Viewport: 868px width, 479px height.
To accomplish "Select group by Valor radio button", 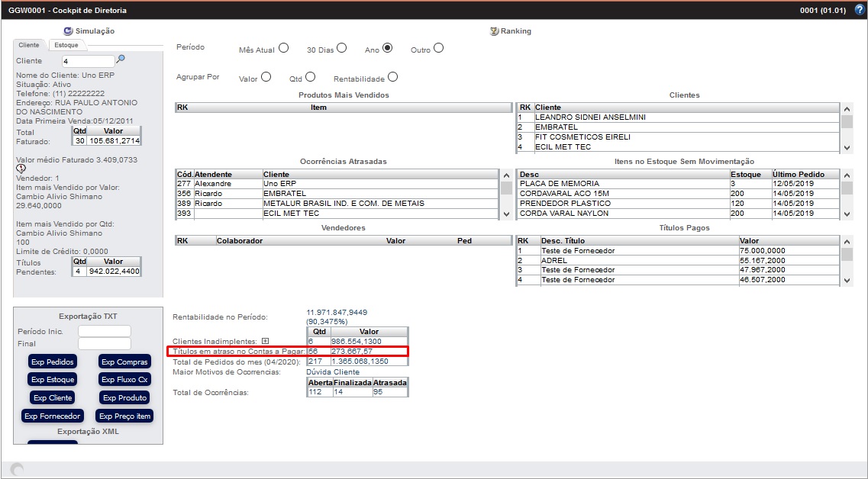I will click(266, 77).
